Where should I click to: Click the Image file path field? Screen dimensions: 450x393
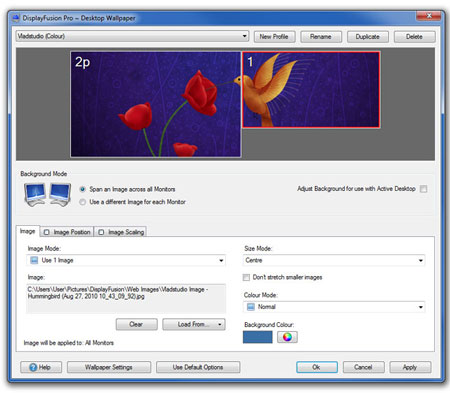126,299
